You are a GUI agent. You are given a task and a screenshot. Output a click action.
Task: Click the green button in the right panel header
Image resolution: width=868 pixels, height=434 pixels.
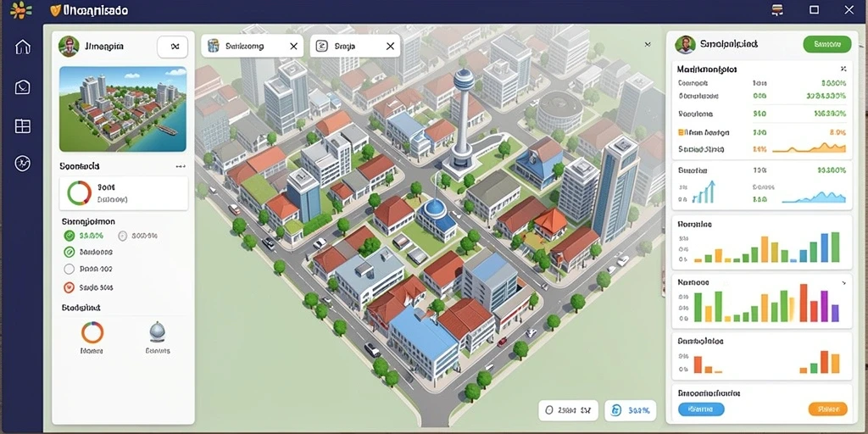(827, 44)
